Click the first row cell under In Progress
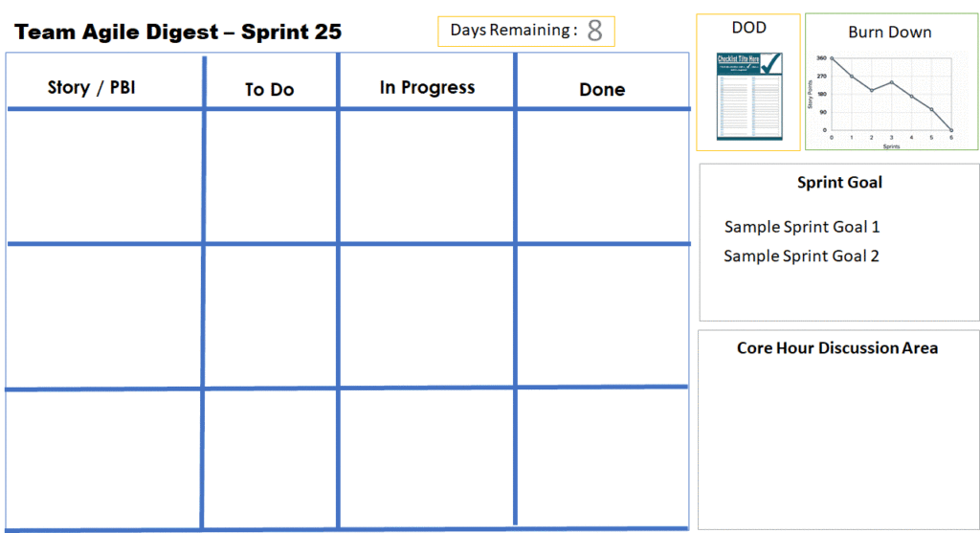The image size is (980, 533). [x=426, y=177]
